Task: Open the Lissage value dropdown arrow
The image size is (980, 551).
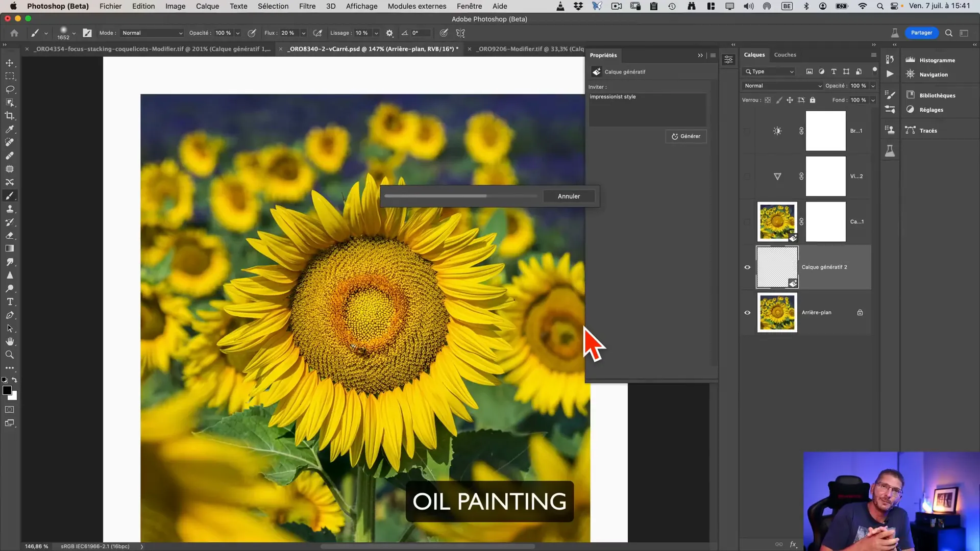Action: [376, 33]
